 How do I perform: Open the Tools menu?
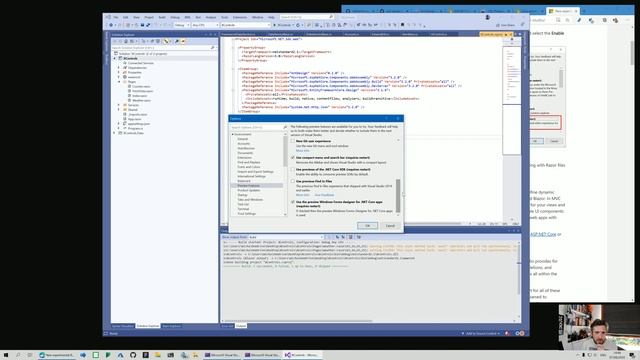click(x=224, y=18)
